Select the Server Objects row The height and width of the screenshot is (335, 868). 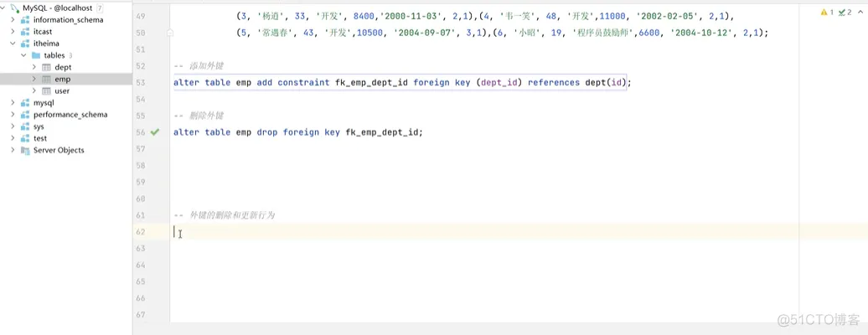tap(66, 150)
